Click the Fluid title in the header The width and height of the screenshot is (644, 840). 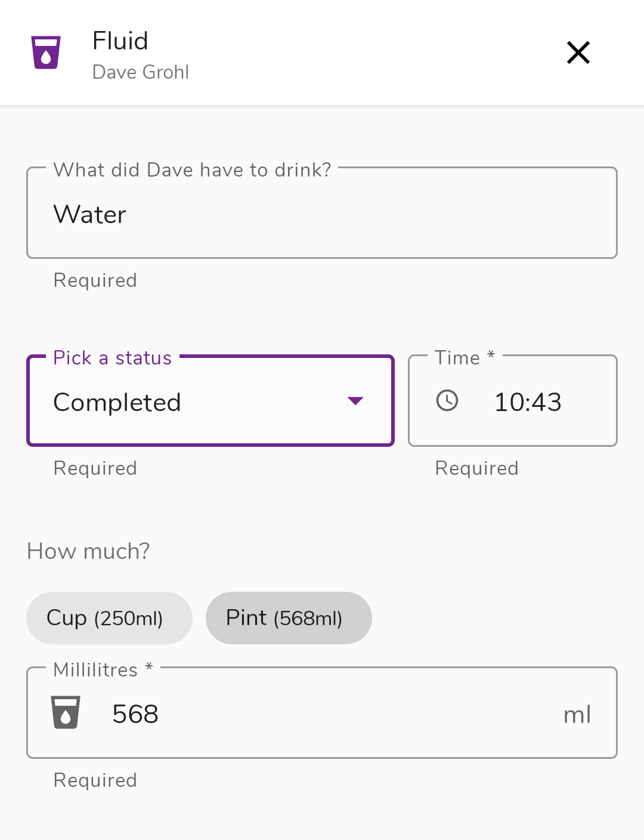point(120,41)
